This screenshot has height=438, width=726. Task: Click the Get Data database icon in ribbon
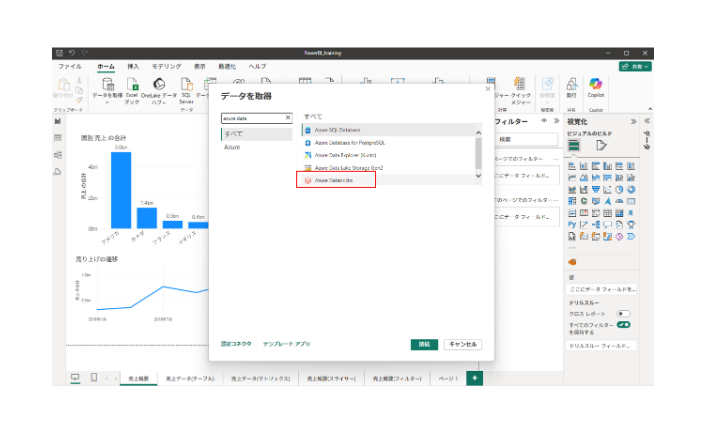tap(108, 84)
